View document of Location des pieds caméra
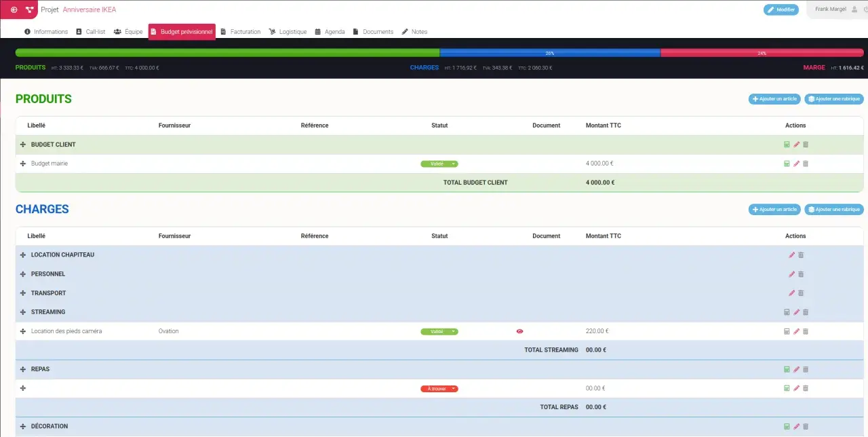The height and width of the screenshot is (437, 868). coord(520,331)
